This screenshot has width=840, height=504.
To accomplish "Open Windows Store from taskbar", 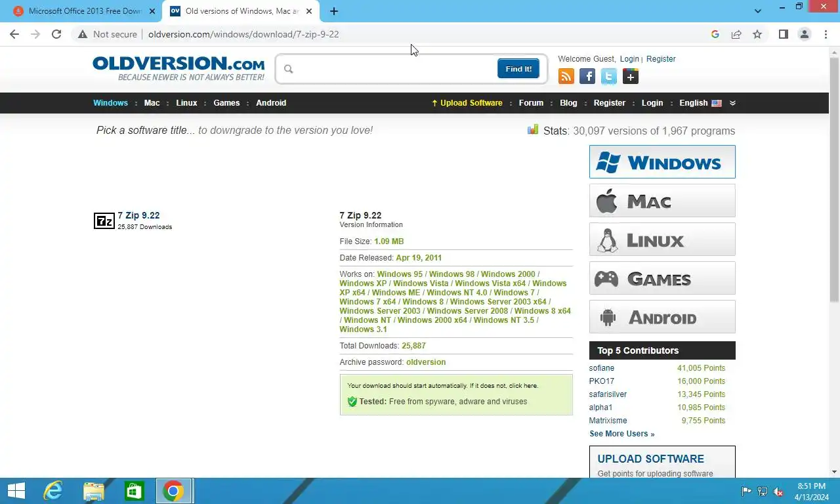I will [x=135, y=491].
